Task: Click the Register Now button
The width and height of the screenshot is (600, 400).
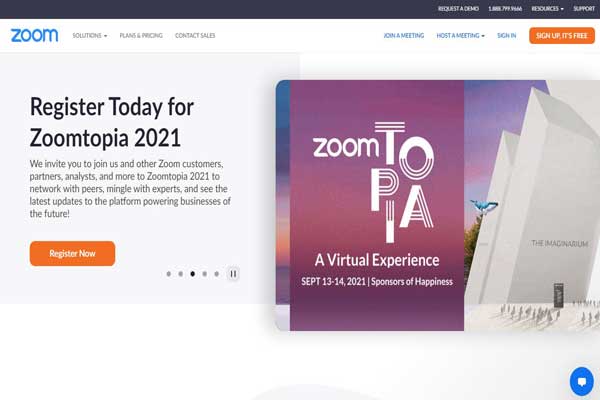Action: [x=72, y=253]
